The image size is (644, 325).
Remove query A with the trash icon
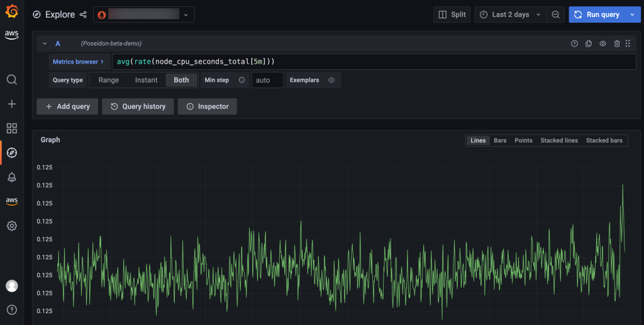click(616, 43)
